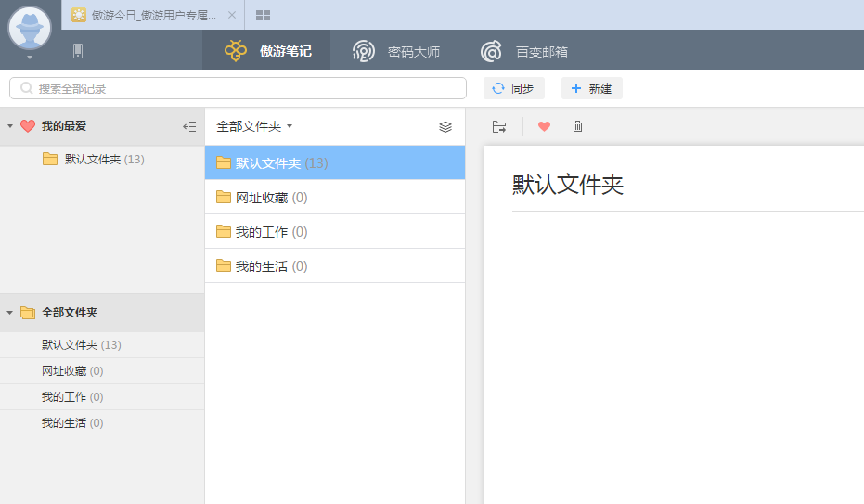Switch to the 百变邮箱 tab
The image size is (864, 504).
[x=524, y=51]
